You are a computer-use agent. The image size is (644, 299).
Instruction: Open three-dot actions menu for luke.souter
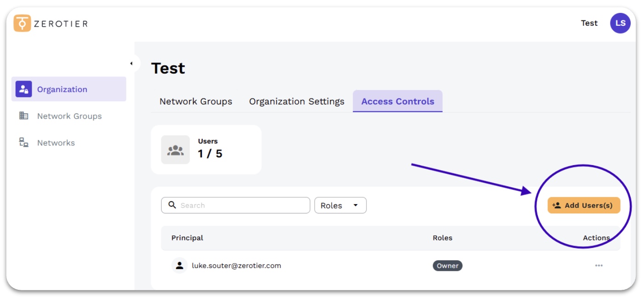tap(599, 265)
